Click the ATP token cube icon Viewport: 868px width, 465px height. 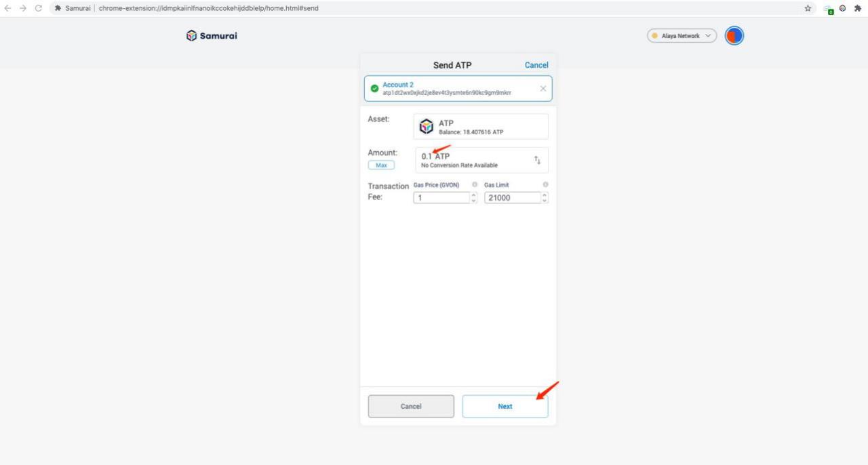(426, 127)
